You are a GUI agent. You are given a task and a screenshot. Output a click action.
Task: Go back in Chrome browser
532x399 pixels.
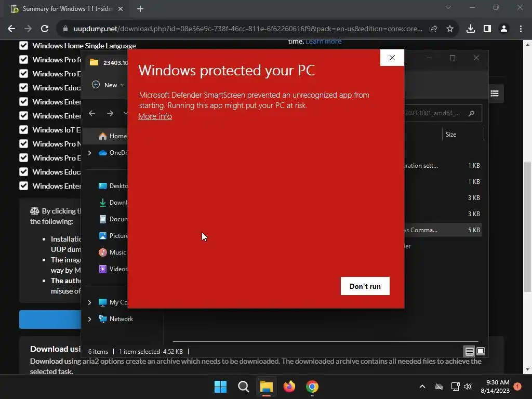point(11,29)
